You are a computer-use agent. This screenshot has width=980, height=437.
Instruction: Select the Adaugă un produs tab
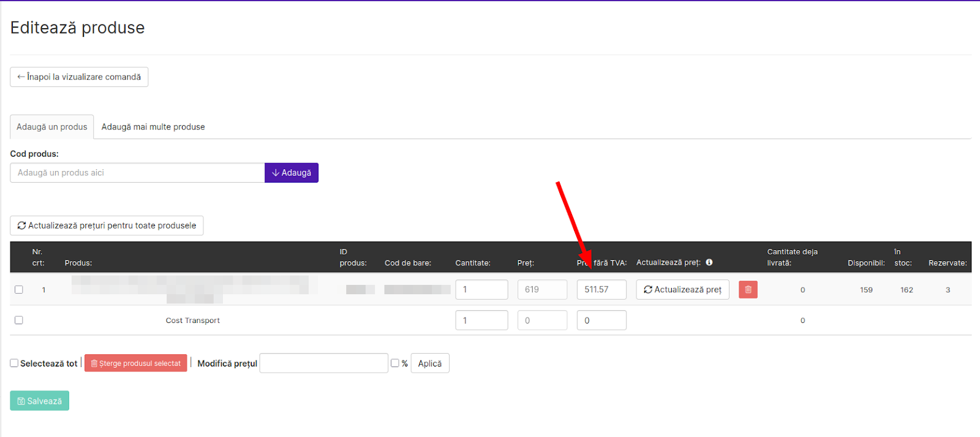point(52,127)
